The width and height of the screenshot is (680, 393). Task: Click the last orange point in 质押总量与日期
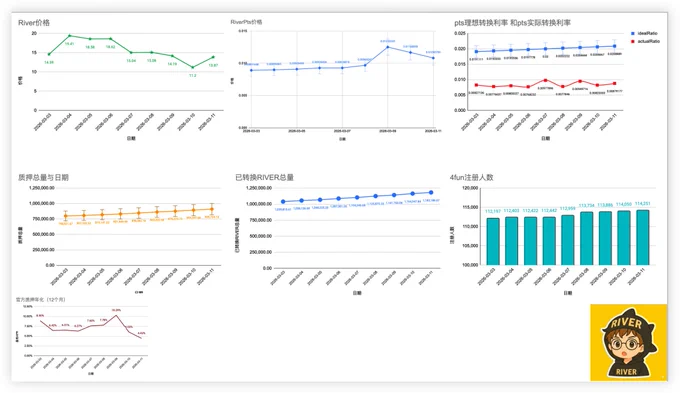coord(212,209)
